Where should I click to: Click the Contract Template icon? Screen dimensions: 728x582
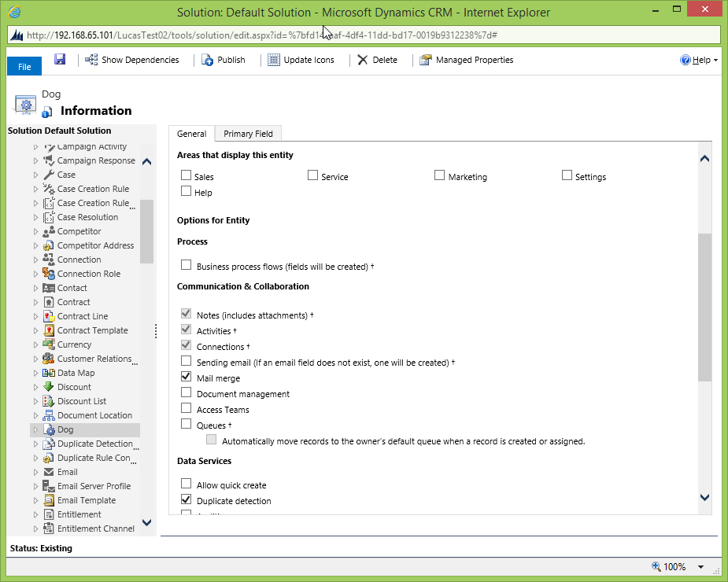pyautogui.click(x=49, y=330)
